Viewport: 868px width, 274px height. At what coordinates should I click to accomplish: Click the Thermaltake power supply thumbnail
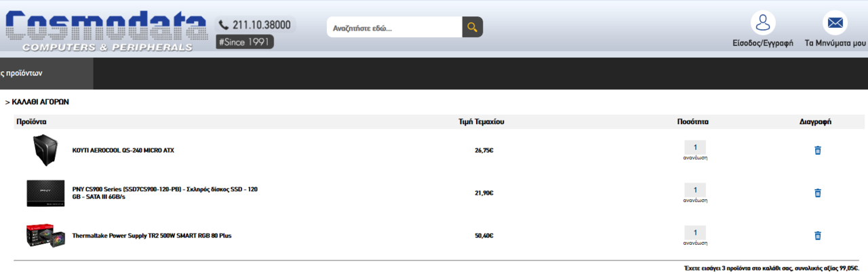point(45,235)
